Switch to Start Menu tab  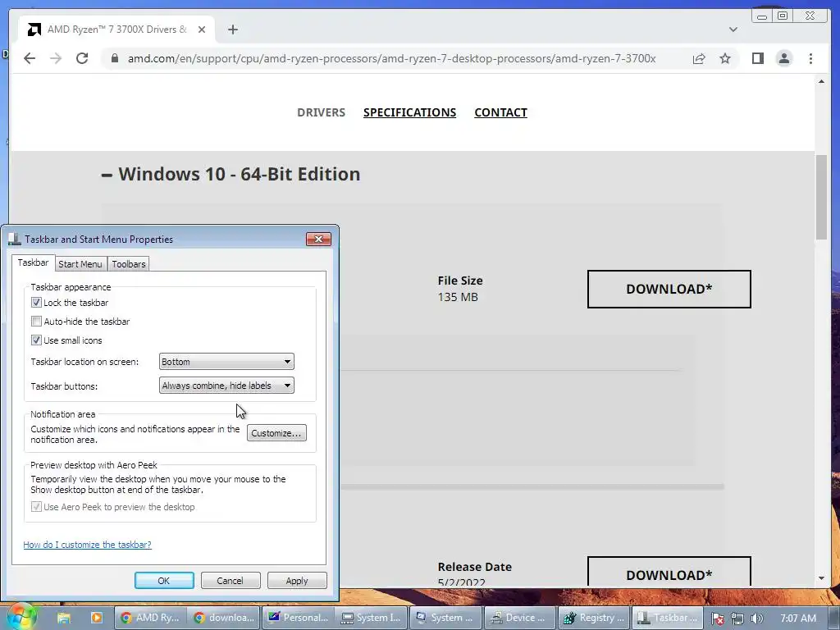point(80,264)
